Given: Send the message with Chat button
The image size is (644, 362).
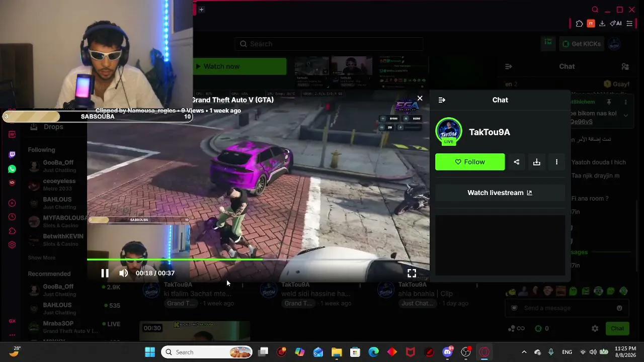Looking at the screenshot, I should pyautogui.click(x=617, y=328).
